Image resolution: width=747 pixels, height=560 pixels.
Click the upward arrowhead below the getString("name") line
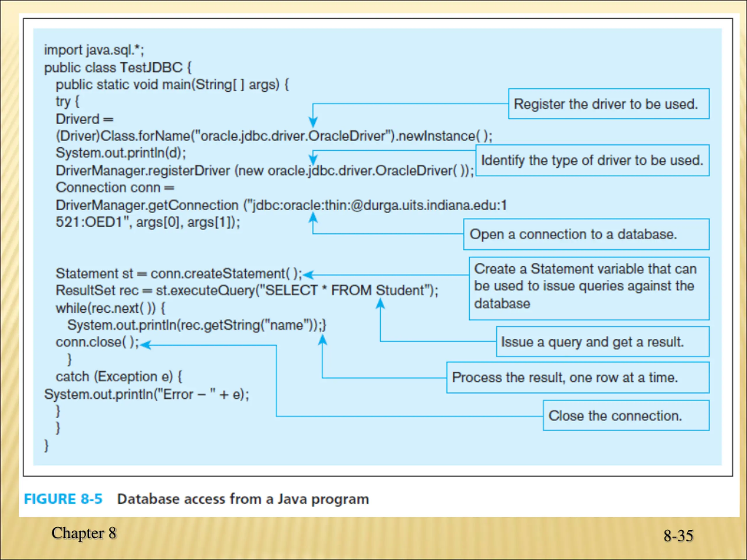pyautogui.click(x=322, y=339)
